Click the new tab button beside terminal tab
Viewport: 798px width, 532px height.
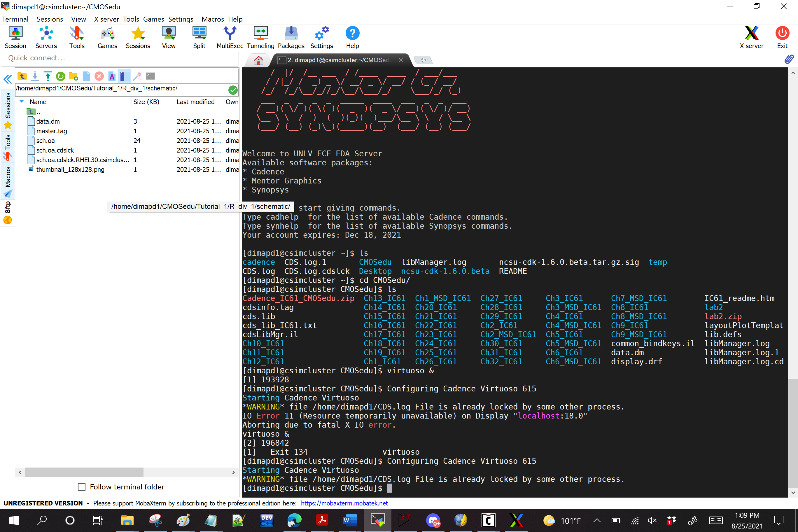point(423,60)
